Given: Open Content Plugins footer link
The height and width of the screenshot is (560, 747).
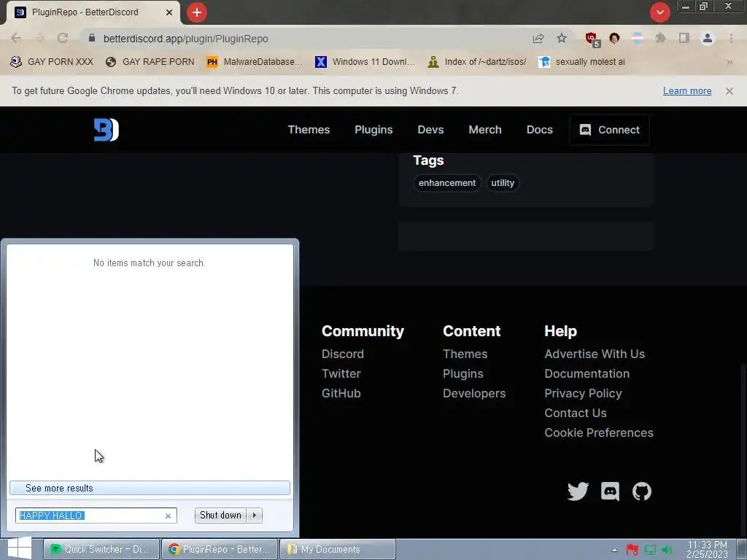Looking at the screenshot, I should pyautogui.click(x=463, y=373).
